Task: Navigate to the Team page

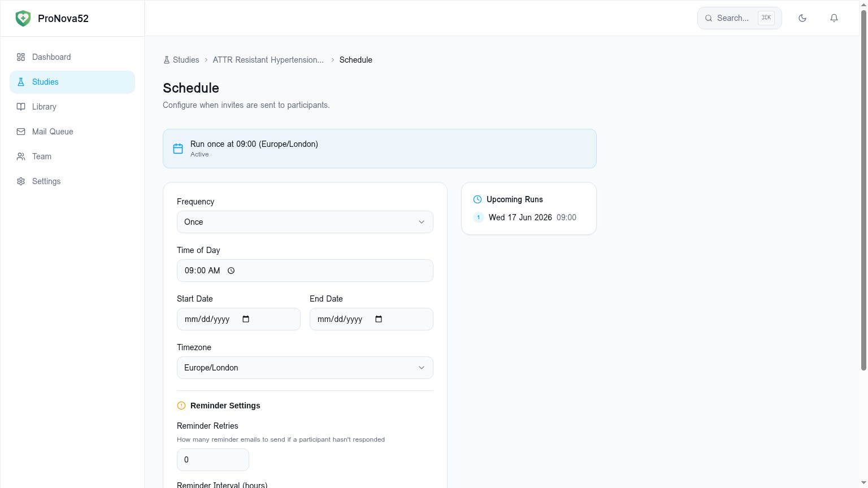Action: coord(72,156)
